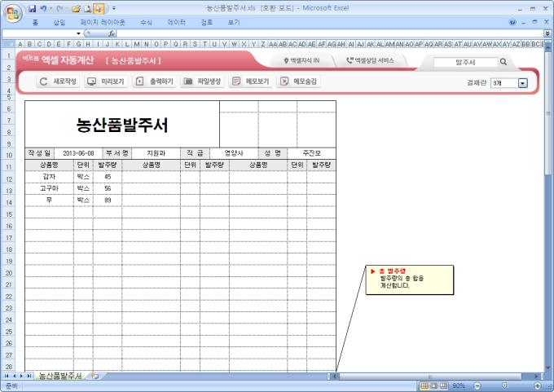The image size is (554, 392).
Task: Select the 무 product cell
Action: [x=49, y=200]
